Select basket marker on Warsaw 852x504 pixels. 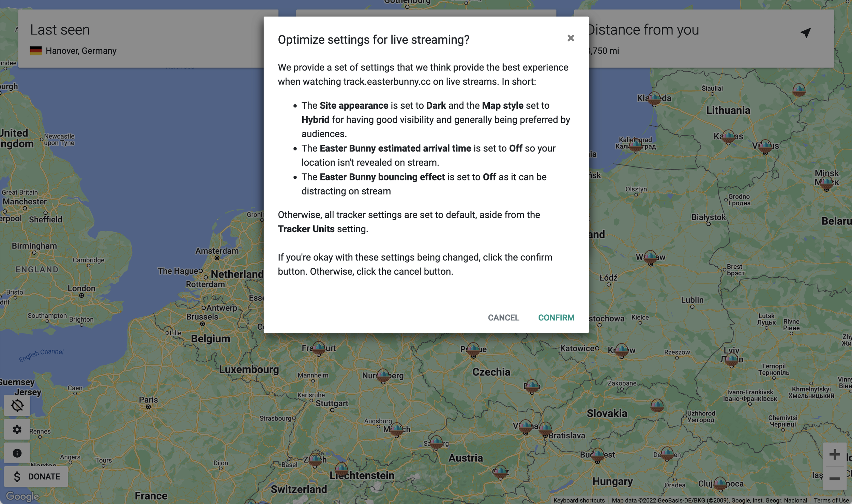pos(650,257)
